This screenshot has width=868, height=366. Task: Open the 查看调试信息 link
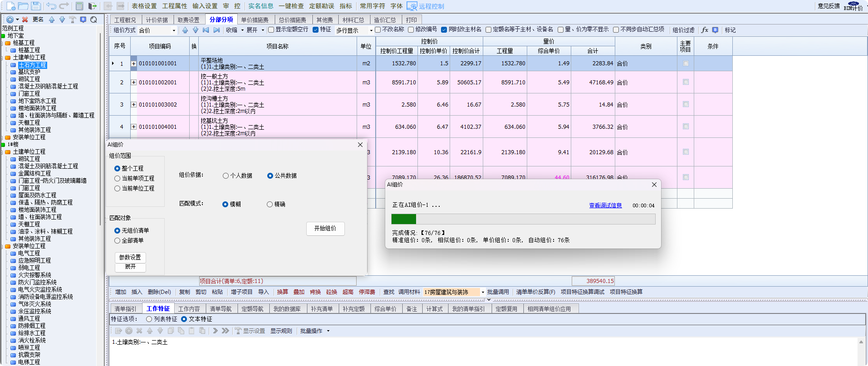pyautogui.click(x=605, y=205)
